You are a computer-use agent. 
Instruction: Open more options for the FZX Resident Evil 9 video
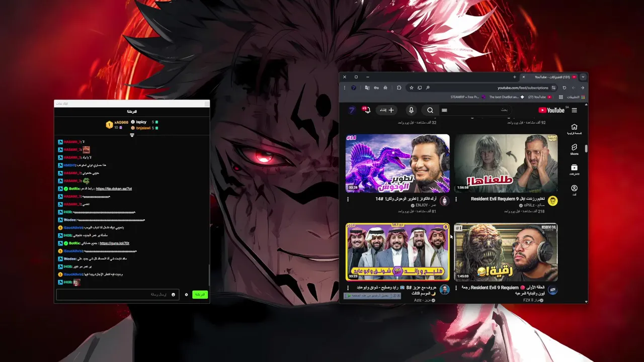[456, 288]
